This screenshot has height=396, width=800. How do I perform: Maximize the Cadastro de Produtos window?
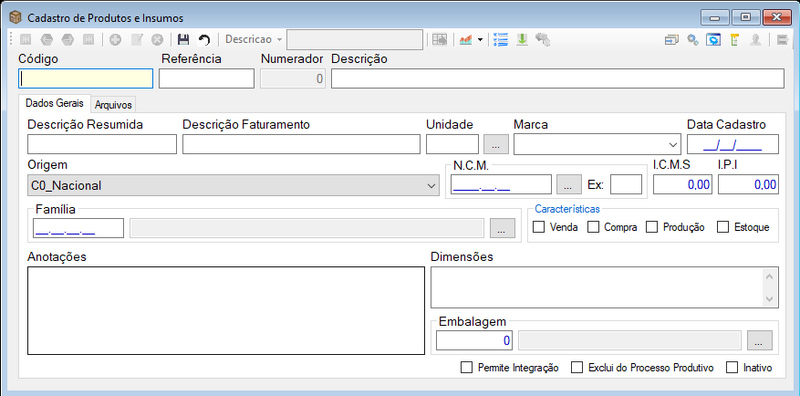745,18
